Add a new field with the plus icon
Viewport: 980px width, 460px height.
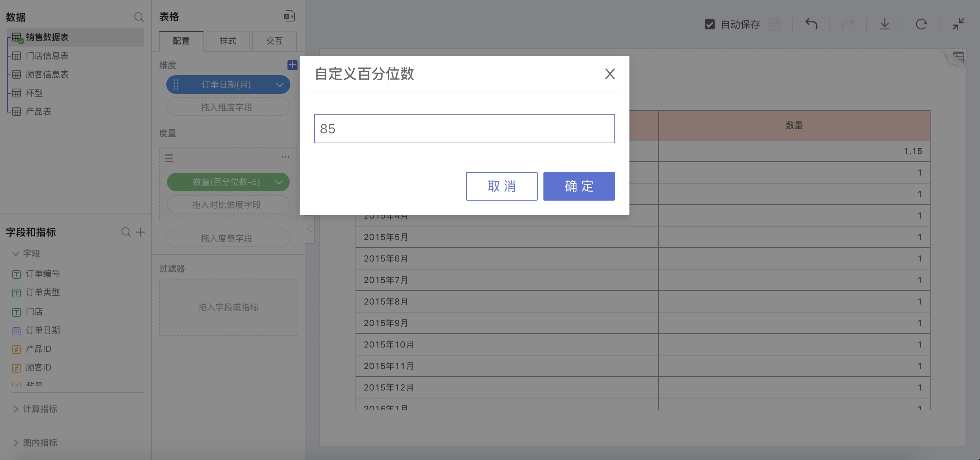(x=141, y=232)
